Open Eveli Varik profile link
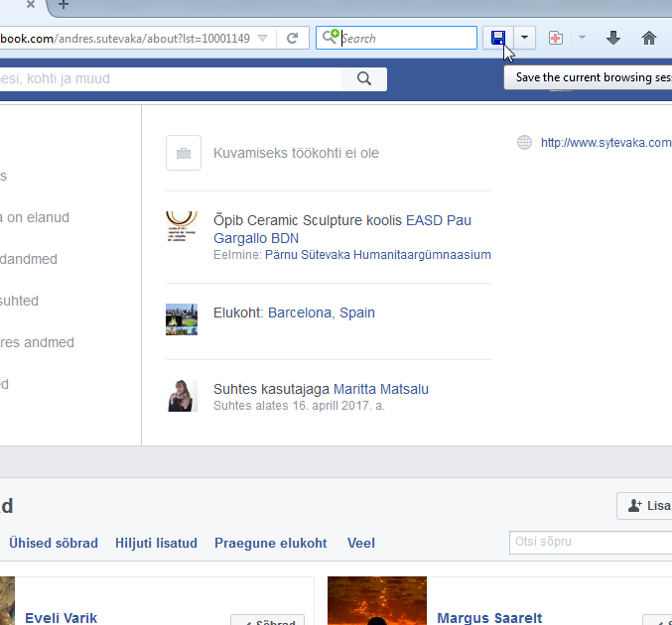 (x=61, y=618)
